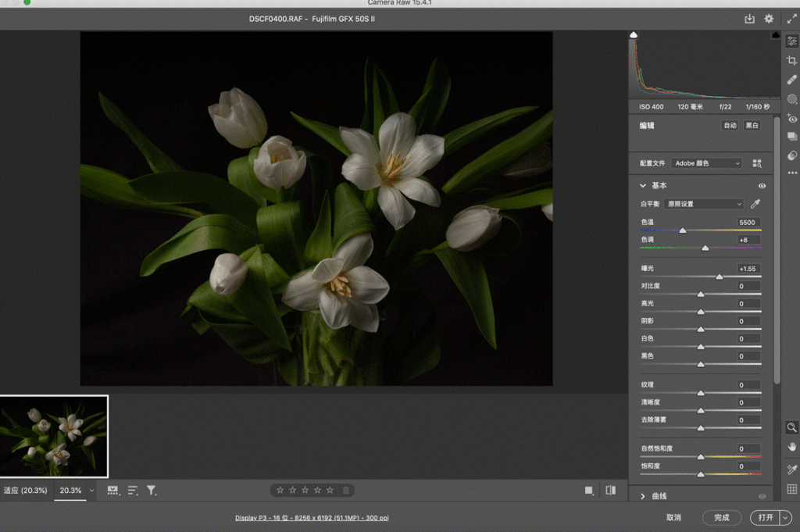Collapse the 基本 section header
800x532 pixels.
(655, 185)
